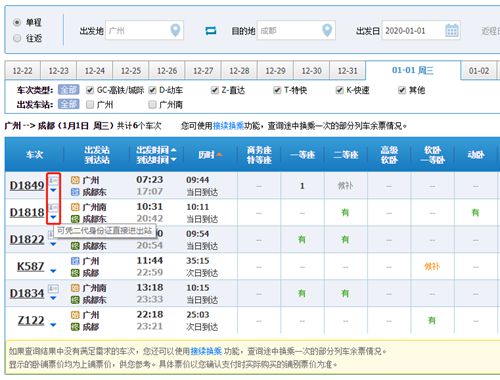Click the 出发时间 sort arrow in table header
The height and width of the screenshot is (380, 500).
click(x=173, y=150)
